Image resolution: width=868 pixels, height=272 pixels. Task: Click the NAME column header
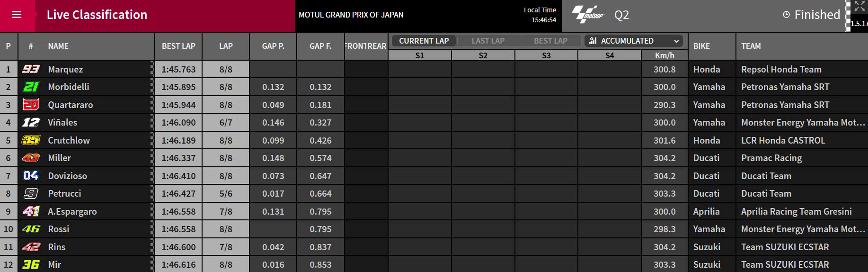click(58, 46)
